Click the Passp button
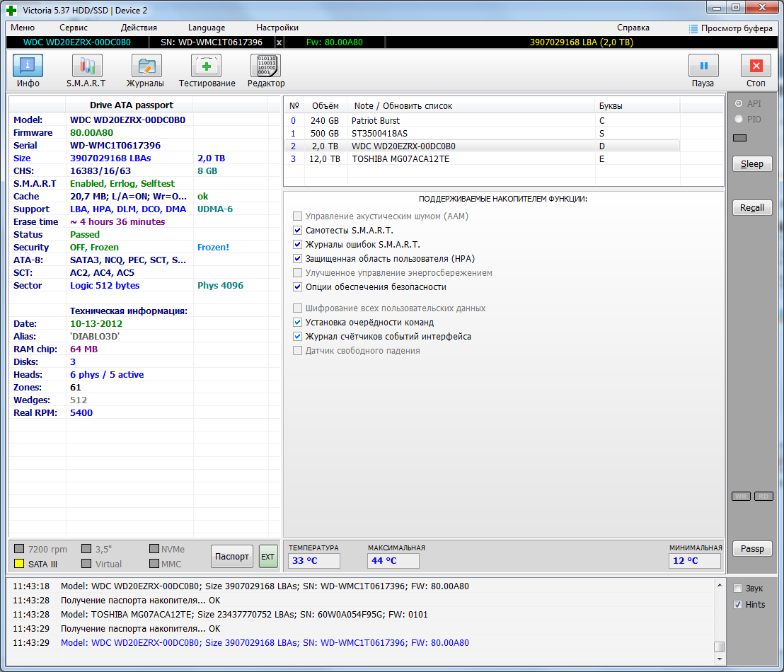Screen dimensions: 784x672 click(x=752, y=548)
